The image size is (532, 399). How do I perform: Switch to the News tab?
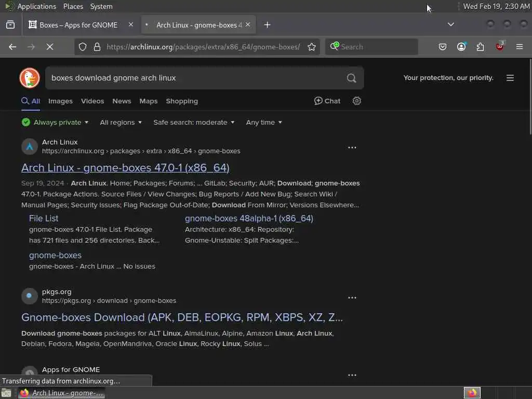[122, 101]
